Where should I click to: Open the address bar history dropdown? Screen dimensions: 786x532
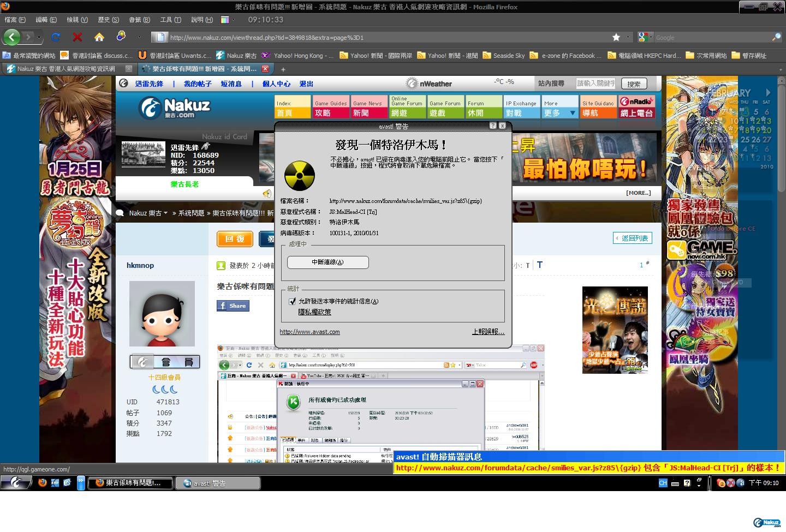628,37
